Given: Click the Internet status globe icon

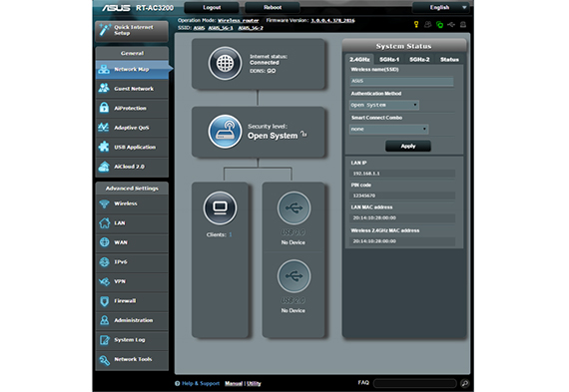Looking at the screenshot, I should (x=225, y=64).
